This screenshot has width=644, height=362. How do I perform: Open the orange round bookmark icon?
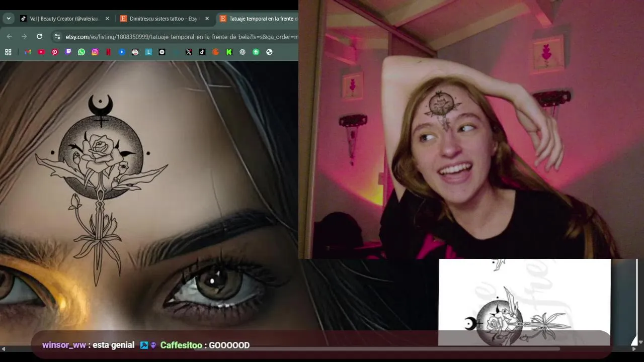pyautogui.click(x=215, y=52)
